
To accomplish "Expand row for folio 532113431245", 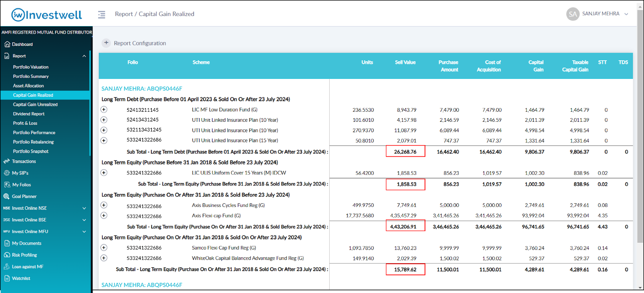I will [104, 130].
